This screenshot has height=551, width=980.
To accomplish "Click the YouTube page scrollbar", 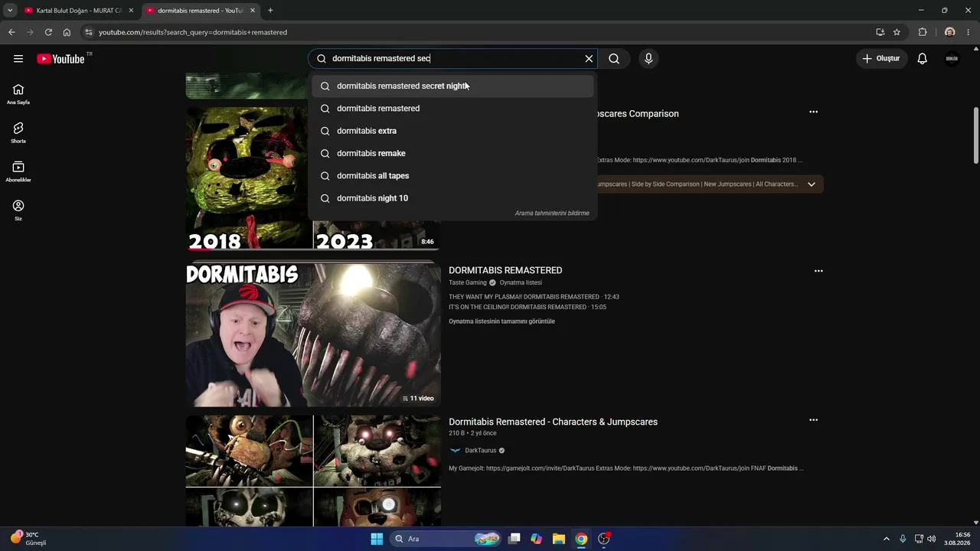I will pyautogui.click(x=975, y=135).
